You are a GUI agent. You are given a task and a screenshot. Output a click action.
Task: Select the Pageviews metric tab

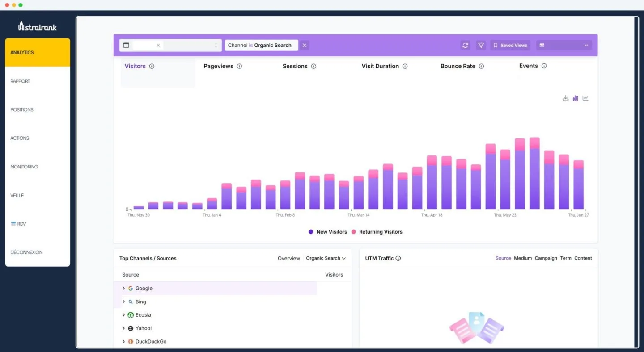coord(218,66)
